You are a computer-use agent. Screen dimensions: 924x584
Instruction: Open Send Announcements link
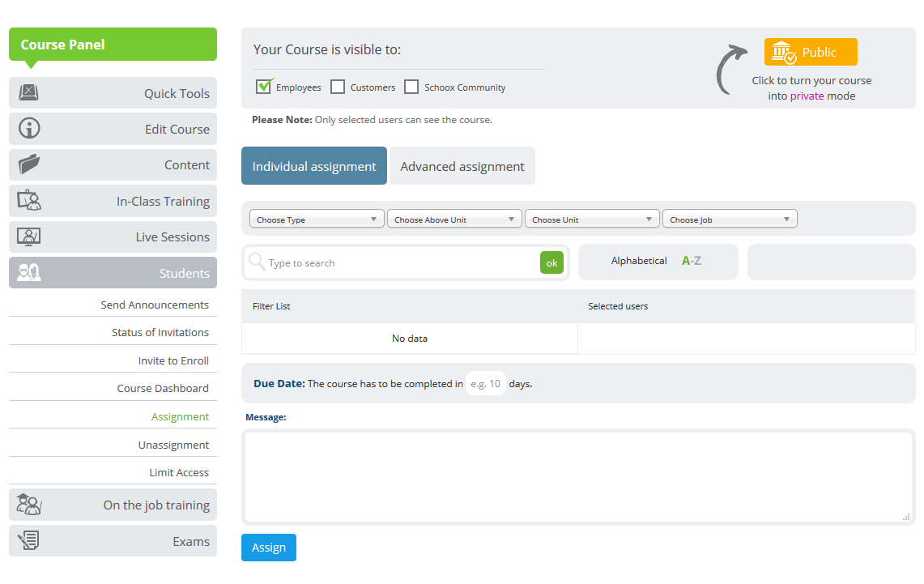(x=155, y=305)
